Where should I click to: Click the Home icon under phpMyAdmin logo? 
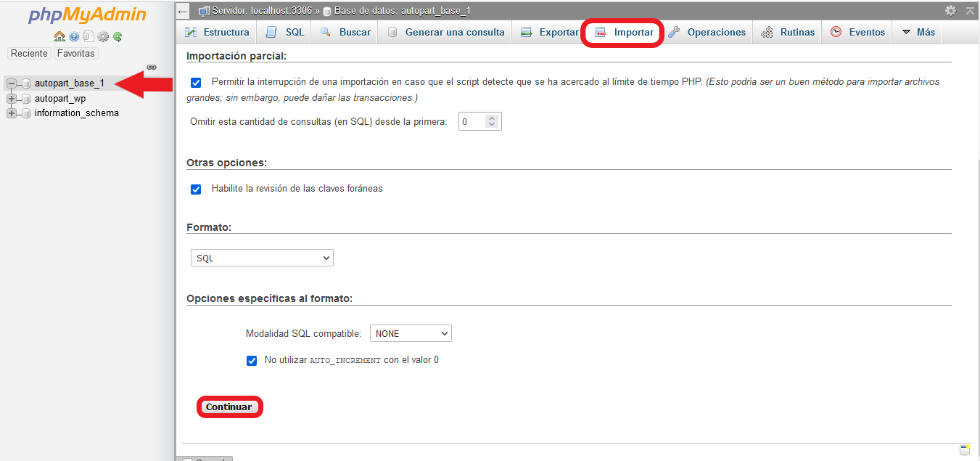(x=59, y=36)
